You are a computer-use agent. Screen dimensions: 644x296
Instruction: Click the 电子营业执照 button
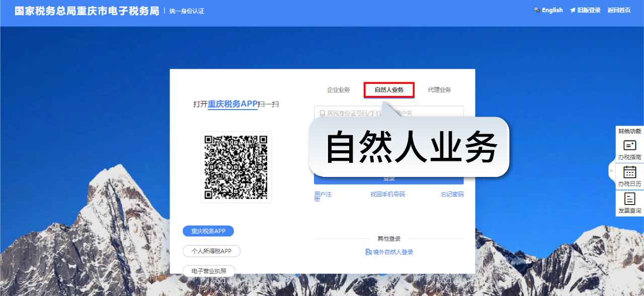pos(209,270)
